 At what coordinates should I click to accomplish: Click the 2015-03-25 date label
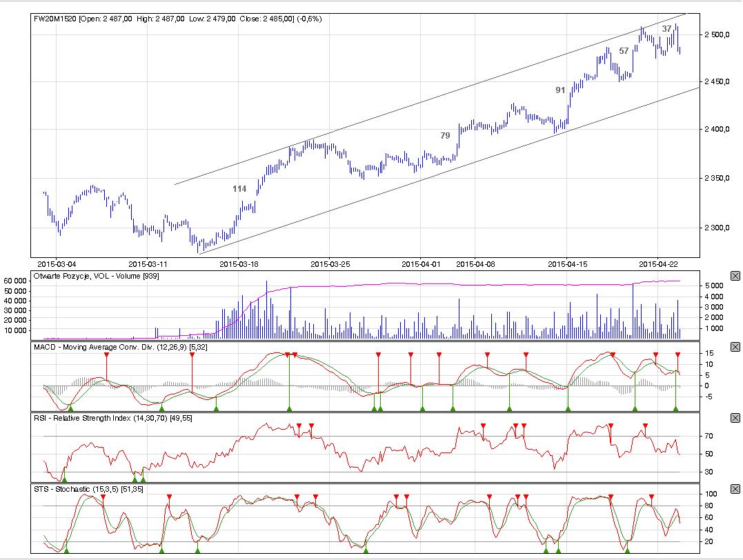(x=330, y=264)
